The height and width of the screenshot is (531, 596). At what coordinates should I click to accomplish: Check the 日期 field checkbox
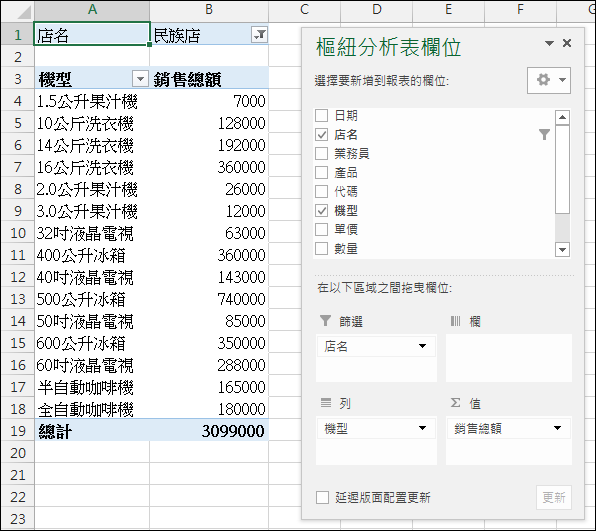click(322, 115)
